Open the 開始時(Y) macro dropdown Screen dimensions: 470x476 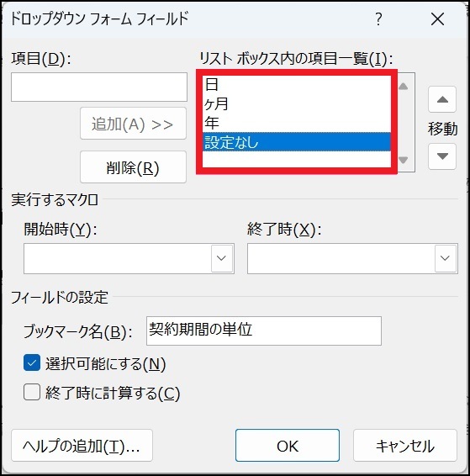[x=222, y=258]
